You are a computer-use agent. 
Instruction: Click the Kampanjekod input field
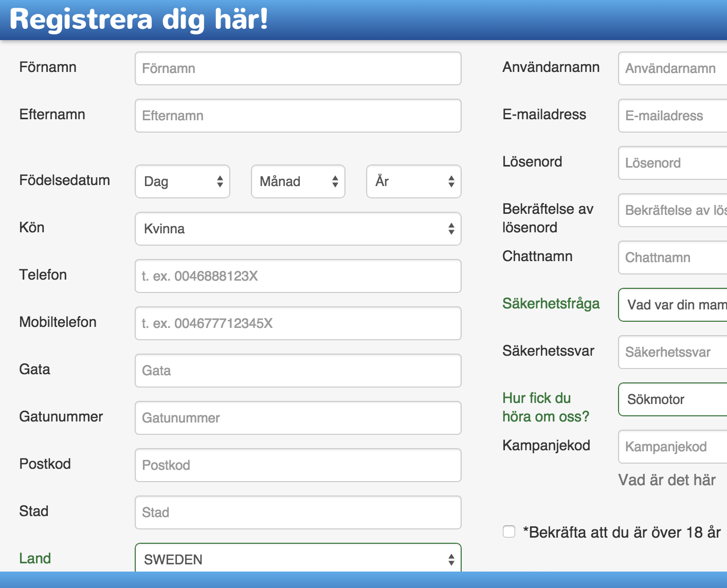coord(673,447)
